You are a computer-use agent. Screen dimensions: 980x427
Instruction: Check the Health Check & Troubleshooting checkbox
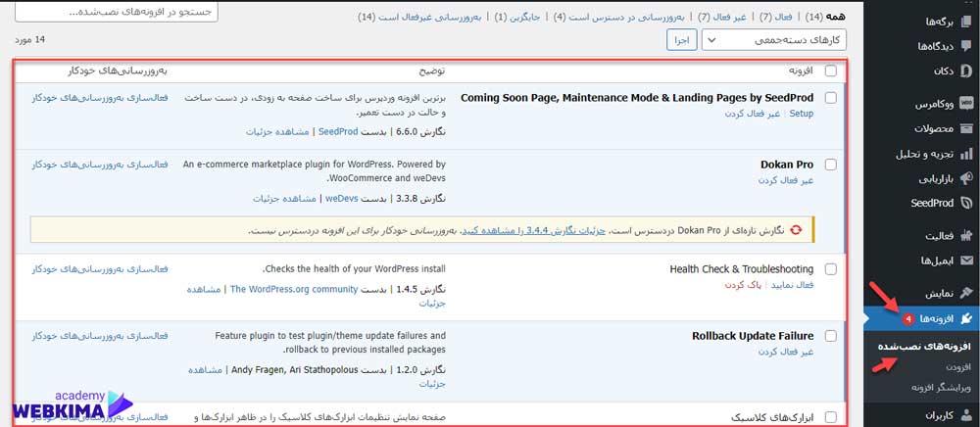831,269
